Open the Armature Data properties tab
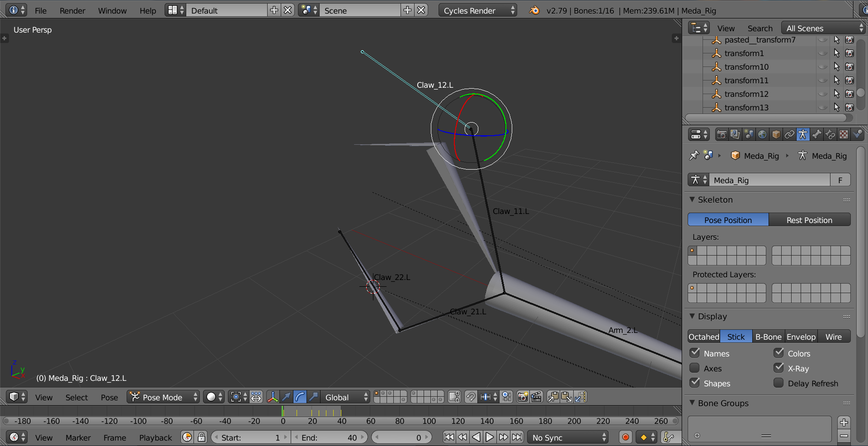The width and height of the screenshot is (868, 446). (x=803, y=134)
